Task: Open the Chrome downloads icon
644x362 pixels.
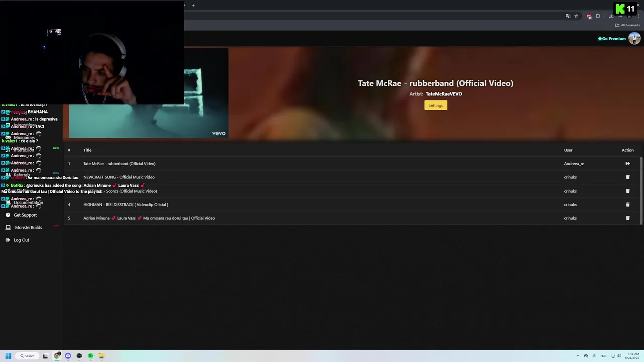Action: point(611,16)
